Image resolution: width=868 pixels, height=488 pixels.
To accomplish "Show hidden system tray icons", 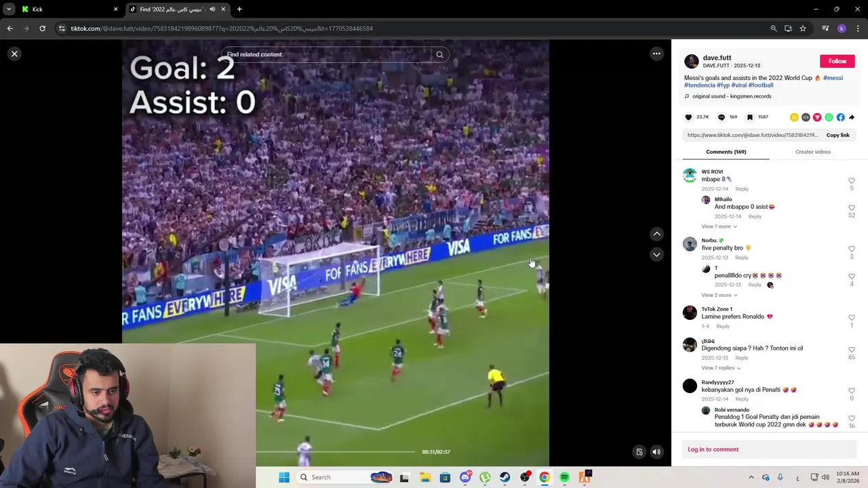I will coord(751,477).
